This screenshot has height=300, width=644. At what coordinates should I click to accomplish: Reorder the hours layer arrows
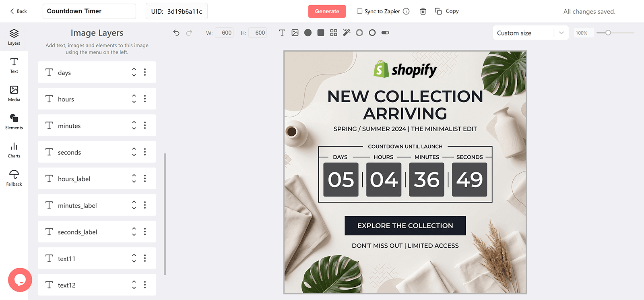coord(134,99)
